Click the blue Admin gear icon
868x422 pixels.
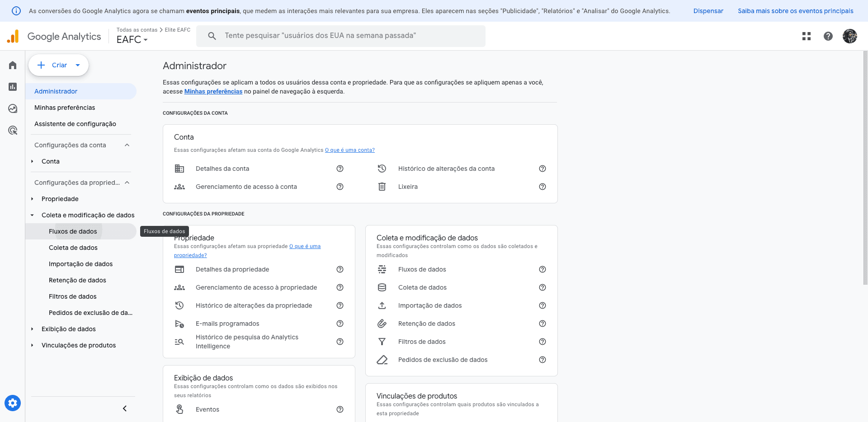pyautogui.click(x=13, y=403)
